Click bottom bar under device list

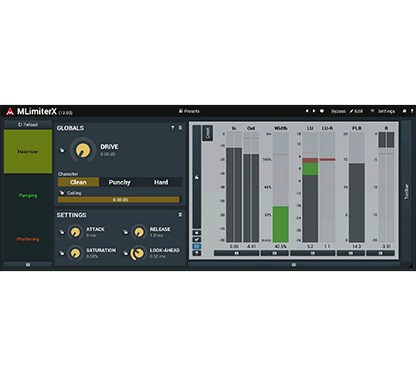pyautogui.click(x=28, y=265)
